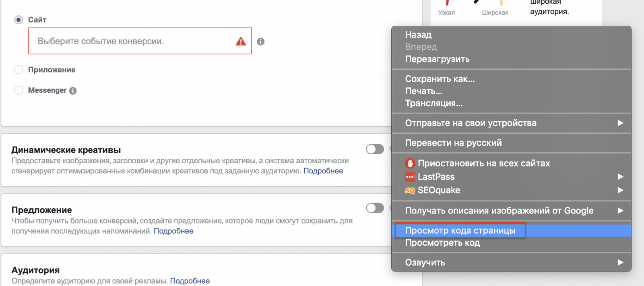Click the red AdBlock hand icon
Screen dimensions: 644x286
[x=410, y=164]
